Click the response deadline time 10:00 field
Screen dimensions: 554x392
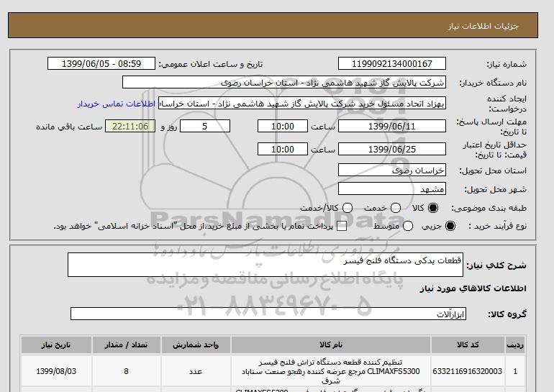tap(283, 126)
